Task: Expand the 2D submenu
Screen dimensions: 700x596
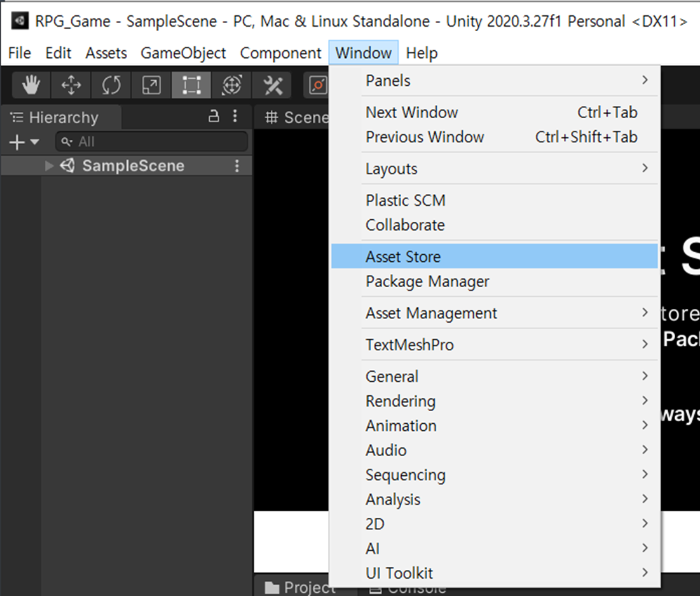Action: coord(495,524)
